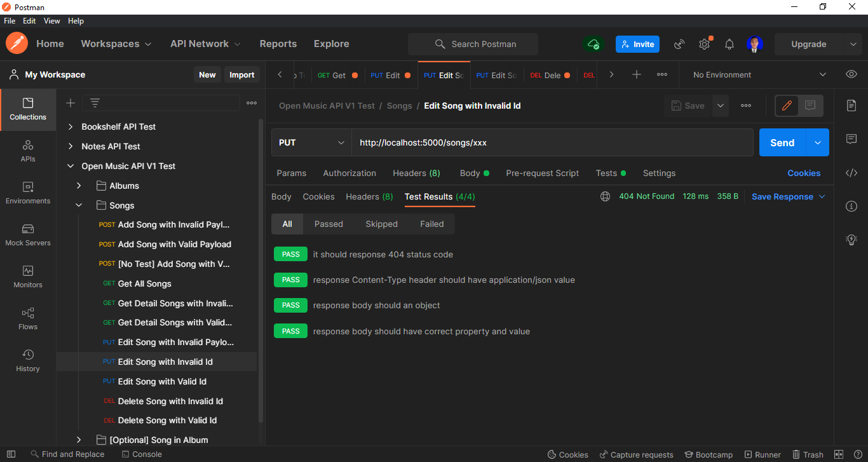
Task: Open the comments icon in right sidebar
Action: 851,139
